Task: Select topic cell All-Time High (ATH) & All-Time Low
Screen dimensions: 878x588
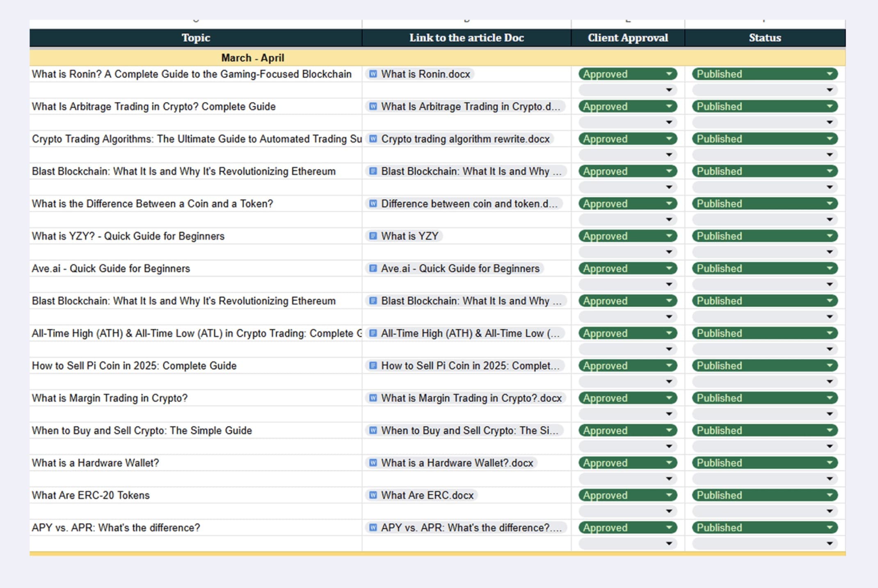Action: pyautogui.click(x=196, y=333)
